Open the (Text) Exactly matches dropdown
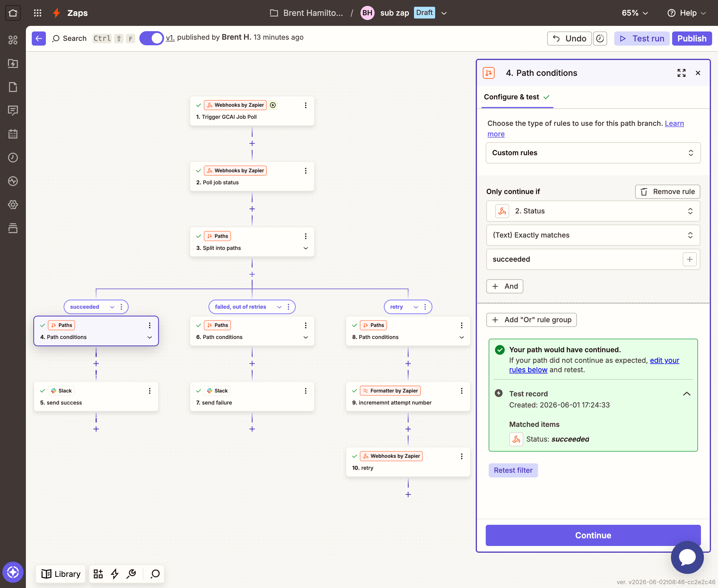This screenshot has height=588, width=718. tap(593, 235)
